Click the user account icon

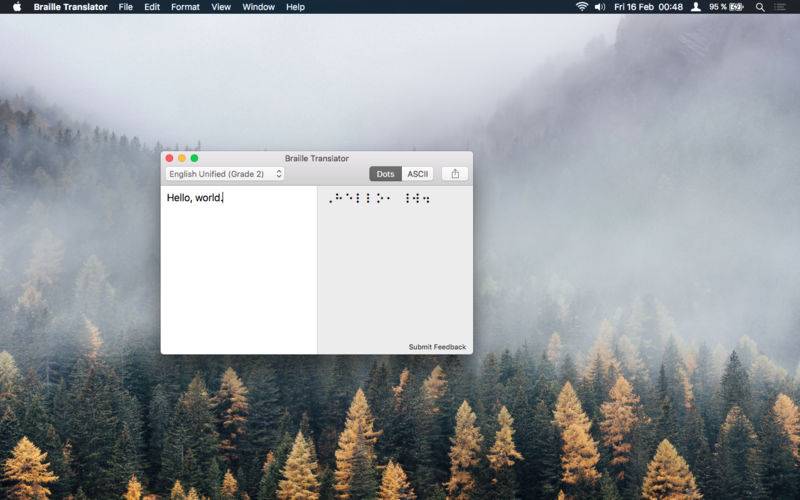click(696, 7)
